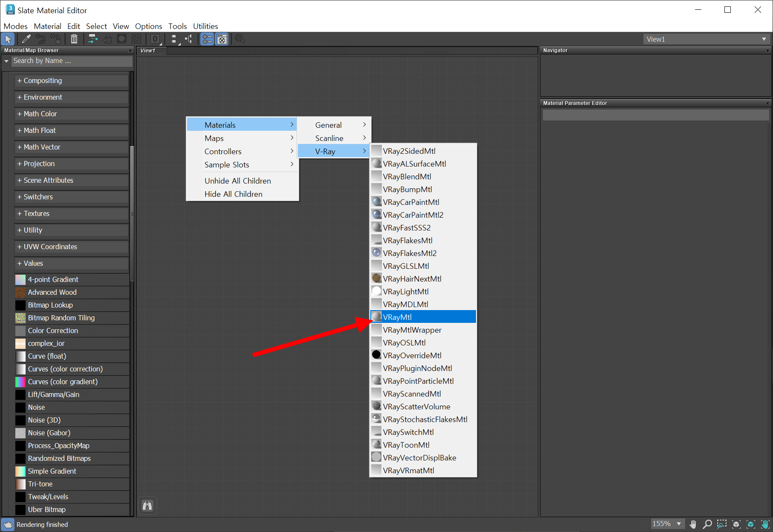Choose Unhide All Children
This screenshot has height=532, width=773.
[x=242, y=181]
